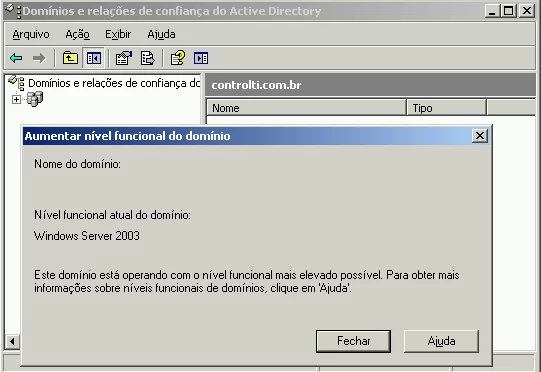Open the Exibir menu
This screenshot has width=541, height=372.
point(118,34)
